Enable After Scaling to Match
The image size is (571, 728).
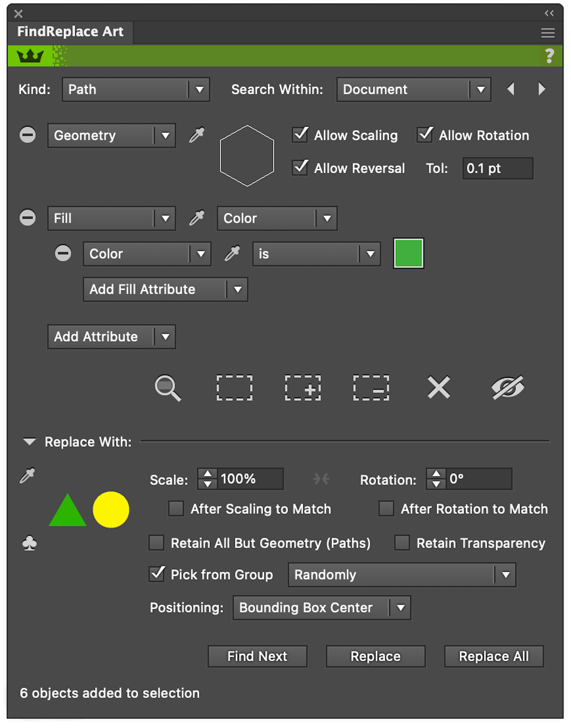click(x=176, y=509)
